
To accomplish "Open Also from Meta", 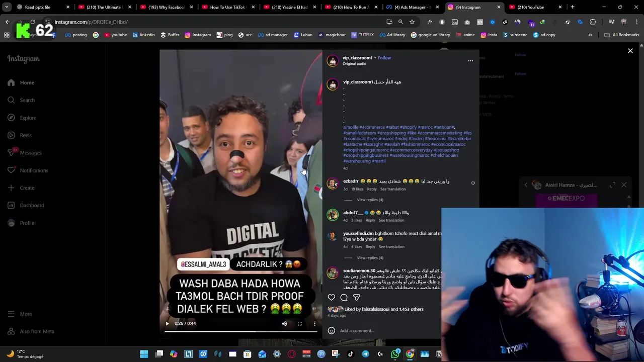I will (x=31, y=331).
